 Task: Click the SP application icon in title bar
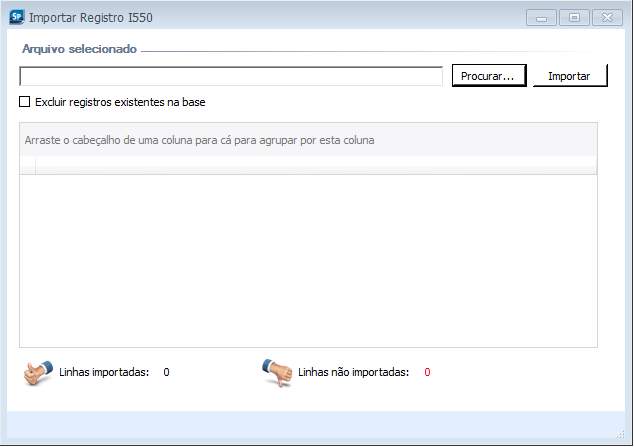(17, 17)
